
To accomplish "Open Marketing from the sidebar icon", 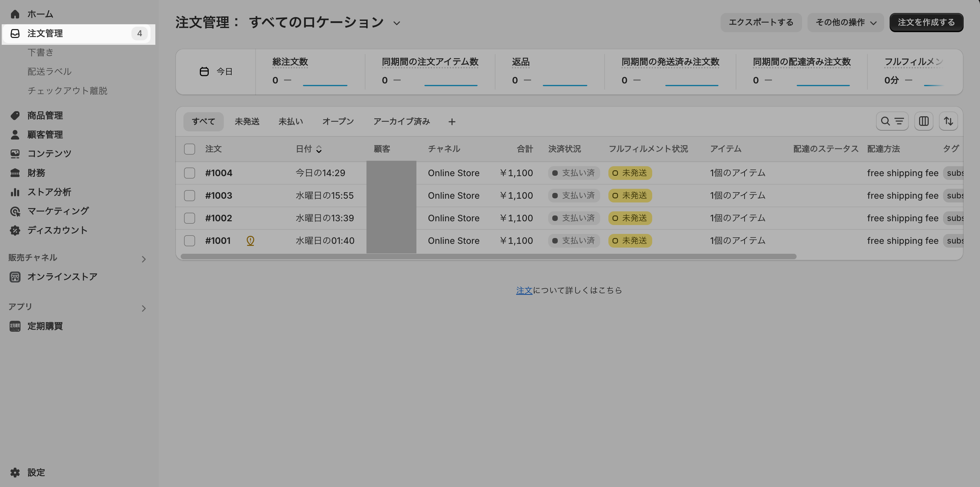I will click(15, 211).
